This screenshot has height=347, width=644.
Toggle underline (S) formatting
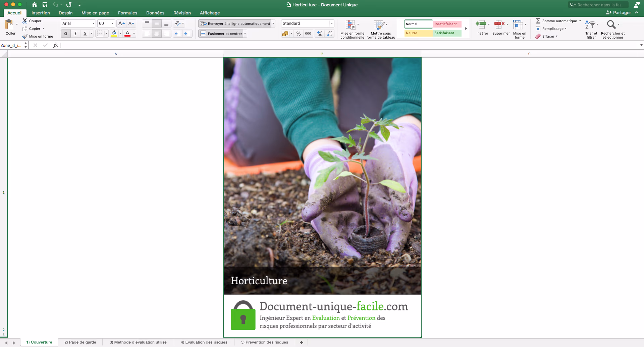pos(85,34)
